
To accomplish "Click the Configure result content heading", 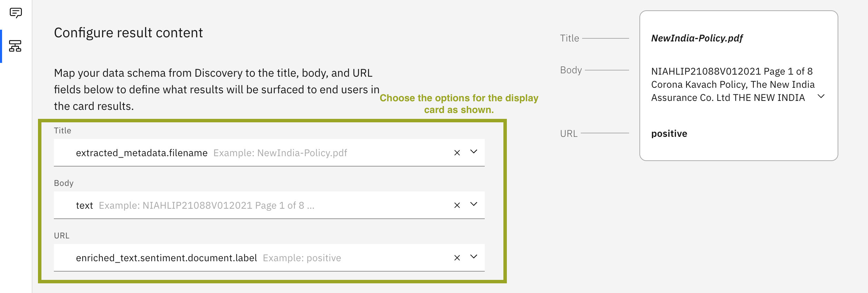I will click(x=128, y=33).
